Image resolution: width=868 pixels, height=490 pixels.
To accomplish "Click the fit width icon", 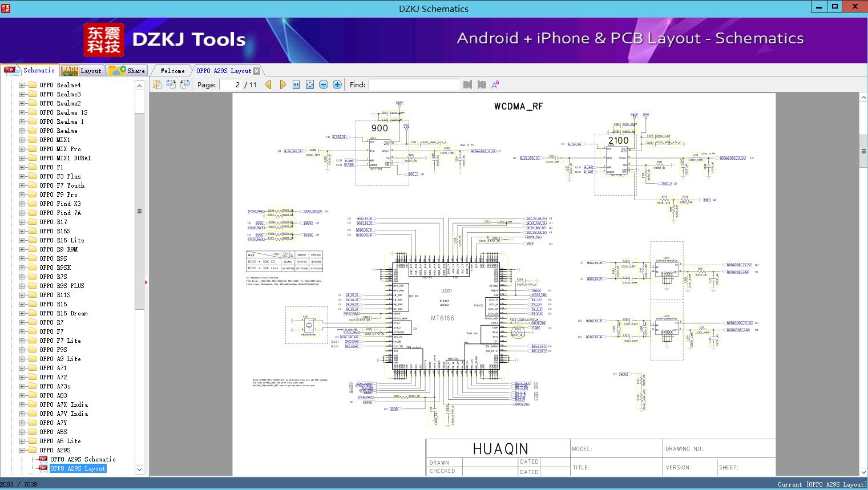I will 296,84.
